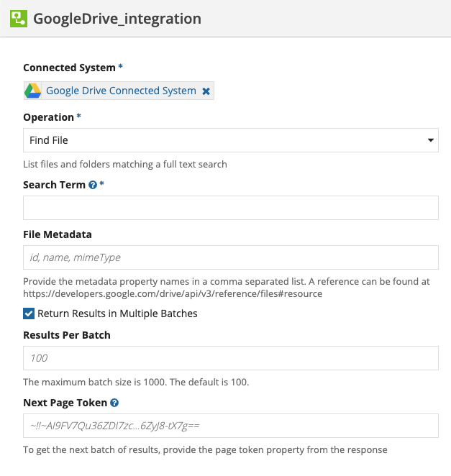451x476 pixels.
Task: Click the File Metadata label
Action: (x=58, y=234)
